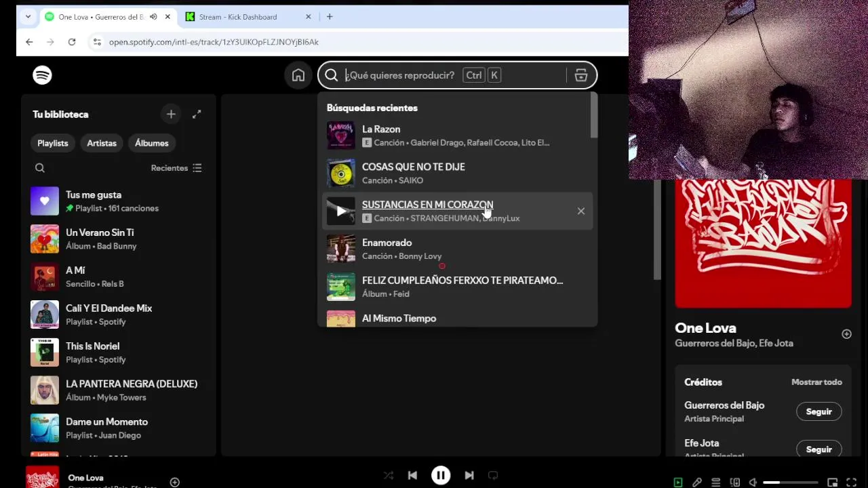The height and width of the screenshot is (488, 868).
Task: Open the play queue
Action: tap(716, 482)
